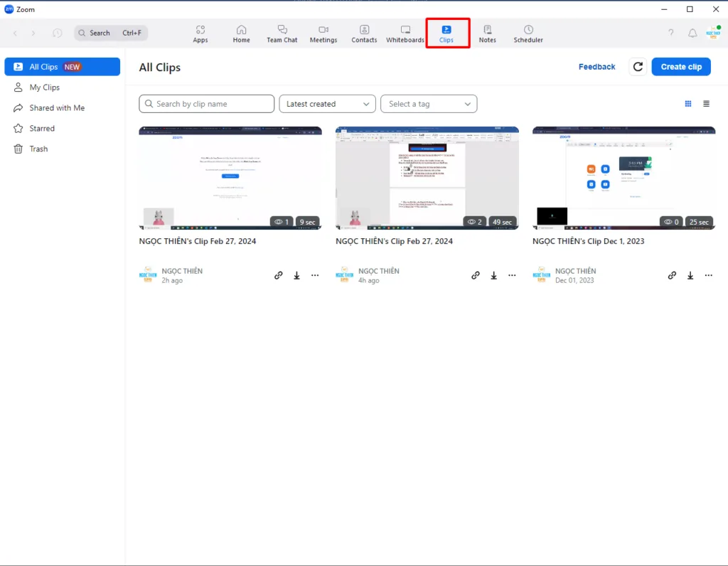Image resolution: width=728 pixels, height=566 pixels.
Task: Click the Create clip button
Action: pos(681,67)
